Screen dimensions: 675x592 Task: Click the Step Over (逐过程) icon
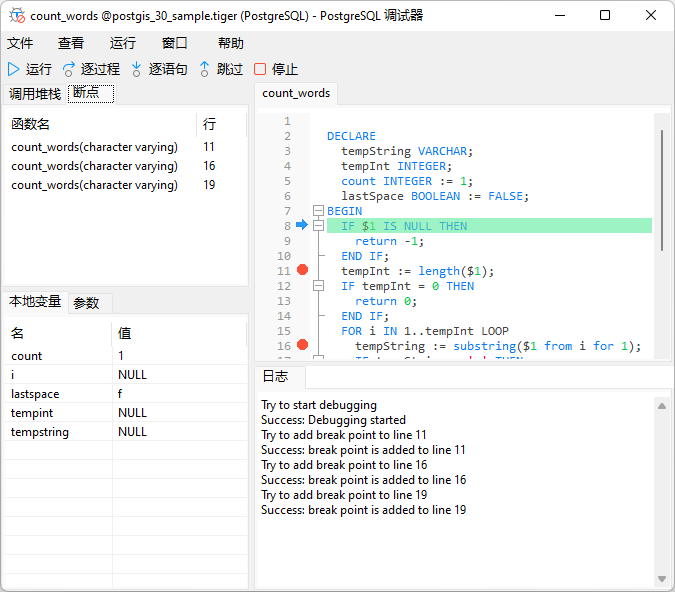point(69,69)
